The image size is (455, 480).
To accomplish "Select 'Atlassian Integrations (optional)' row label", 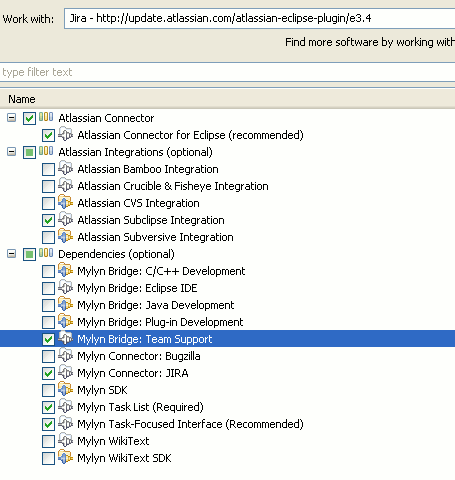I will click(x=135, y=152).
